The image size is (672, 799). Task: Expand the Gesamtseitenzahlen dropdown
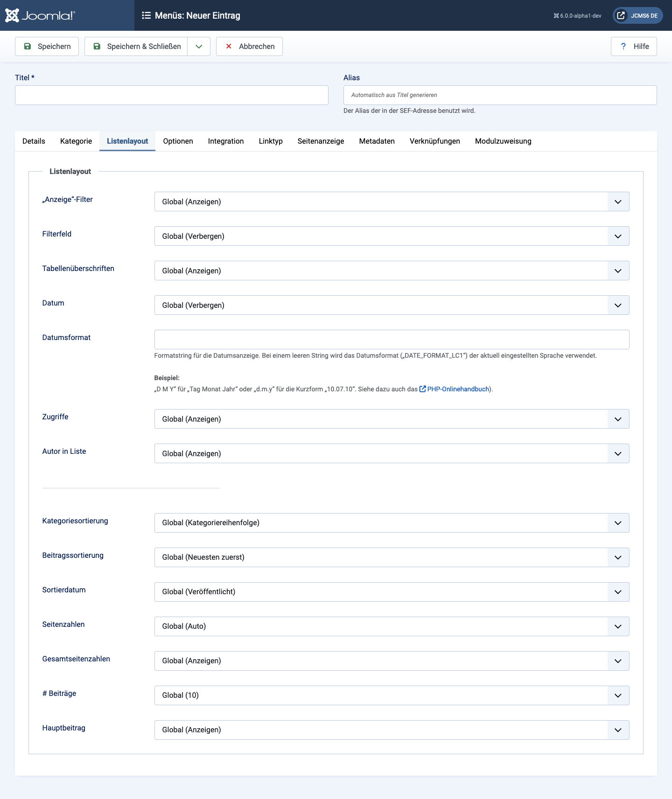pos(392,661)
